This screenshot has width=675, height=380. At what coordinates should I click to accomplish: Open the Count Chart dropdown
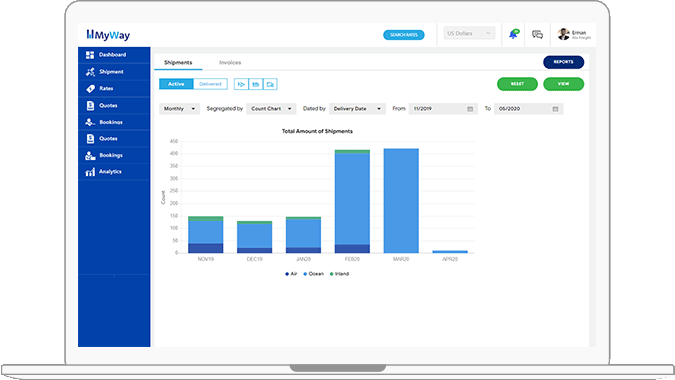pos(271,109)
